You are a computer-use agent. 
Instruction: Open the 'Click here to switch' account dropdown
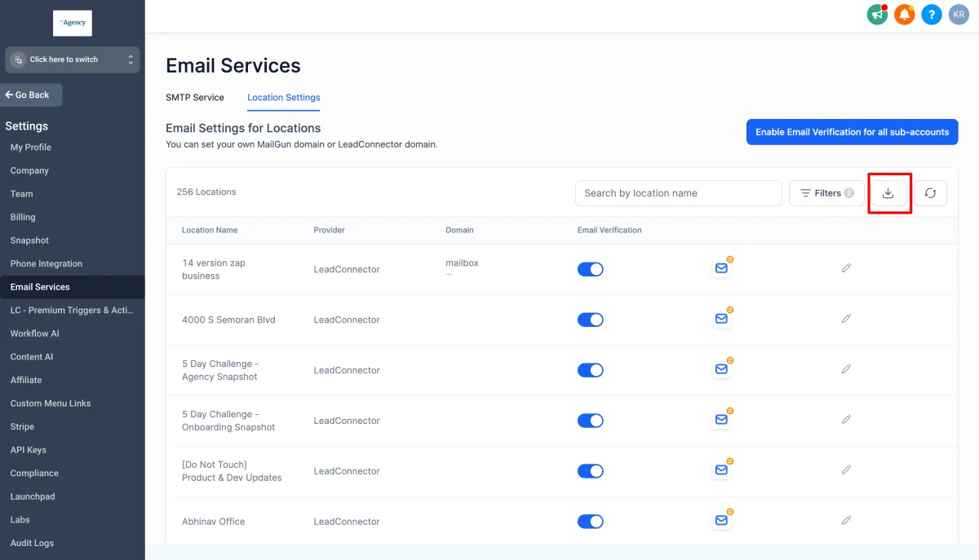[73, 60]
